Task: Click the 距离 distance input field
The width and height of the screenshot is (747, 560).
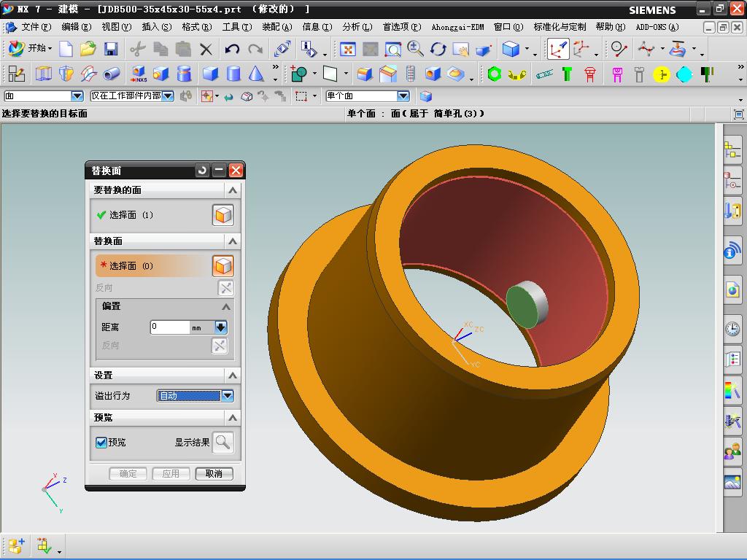Action: [170, 327]
